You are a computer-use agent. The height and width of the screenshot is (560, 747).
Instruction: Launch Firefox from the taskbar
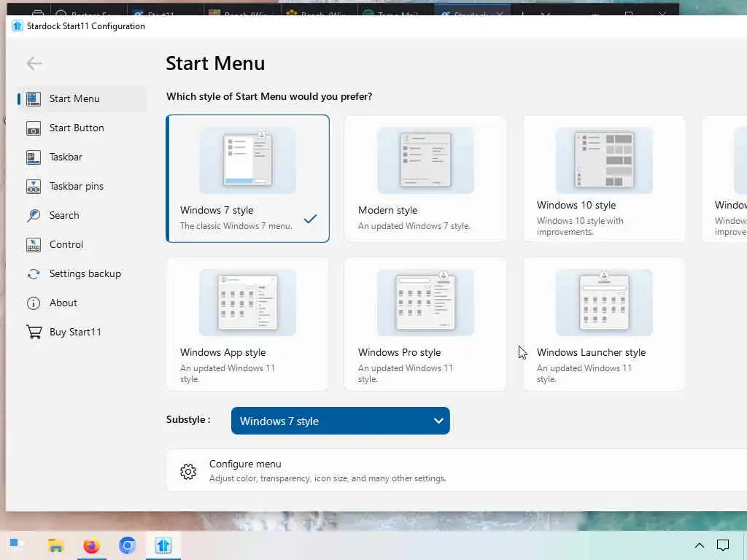(91, 545)
